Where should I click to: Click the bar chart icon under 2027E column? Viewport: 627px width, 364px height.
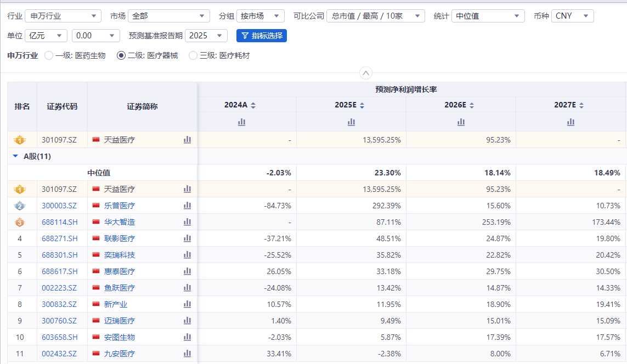point(571,122)
